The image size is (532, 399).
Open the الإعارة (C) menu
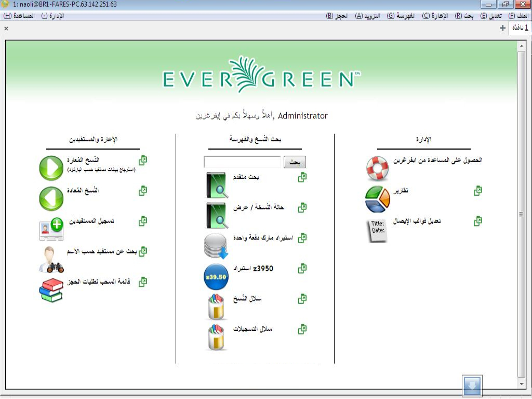tap(435, 16)
